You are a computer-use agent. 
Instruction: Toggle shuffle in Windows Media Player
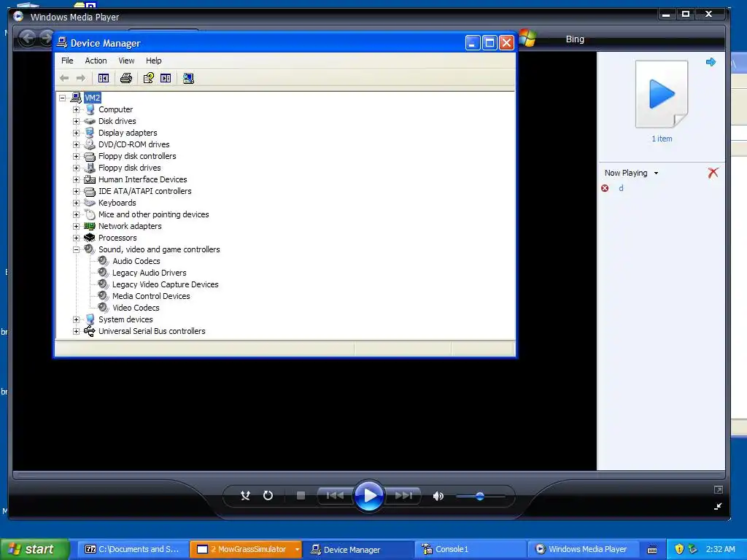[x=245, y=496]
